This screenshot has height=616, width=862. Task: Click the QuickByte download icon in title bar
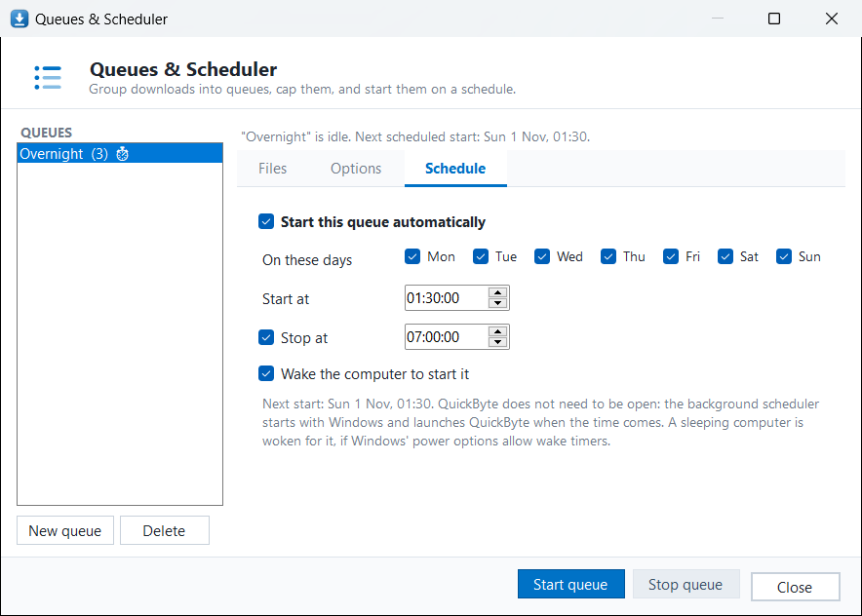click(x=20, y=19)
